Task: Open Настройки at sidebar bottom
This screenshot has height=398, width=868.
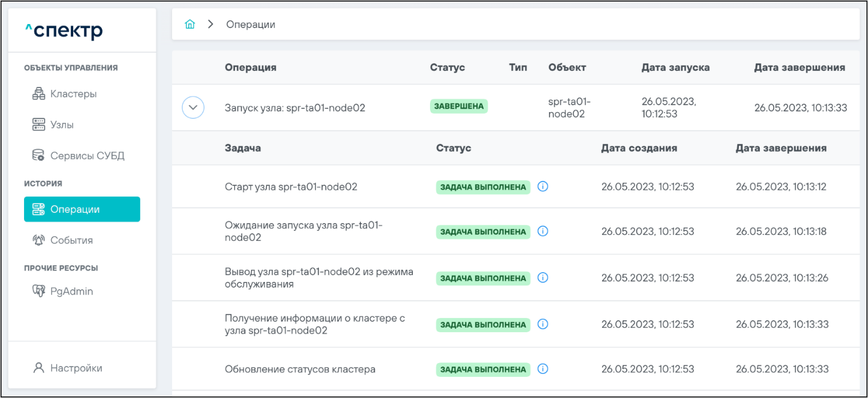Action: pyautogui.click(x=75, y=368)
